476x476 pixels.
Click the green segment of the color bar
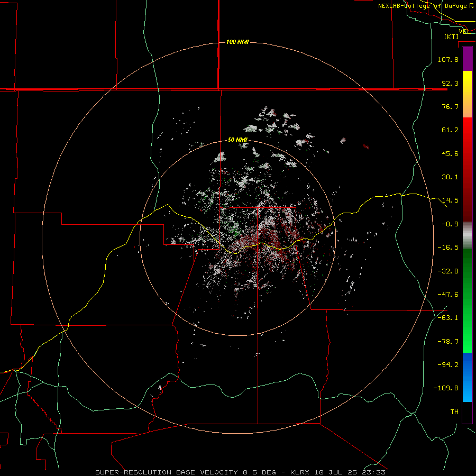tap(467, 300)
